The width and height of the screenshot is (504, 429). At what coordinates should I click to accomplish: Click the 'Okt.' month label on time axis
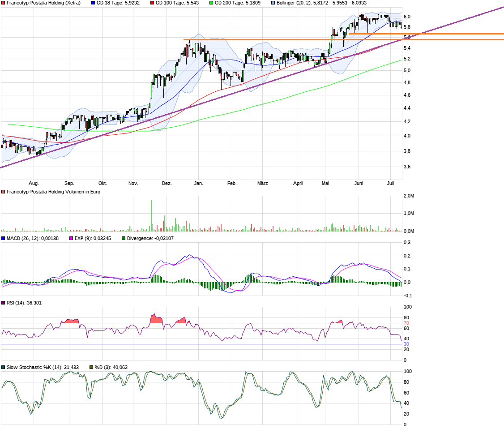tap(103, 183)
